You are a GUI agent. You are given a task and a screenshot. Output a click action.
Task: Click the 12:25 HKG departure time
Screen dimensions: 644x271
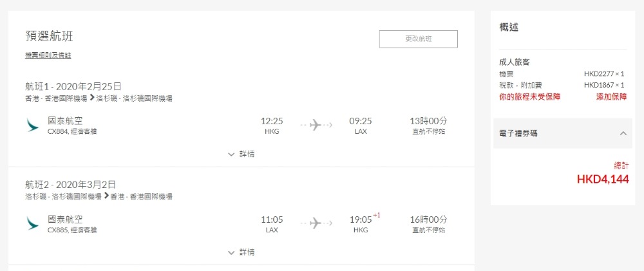pos(272,121)
